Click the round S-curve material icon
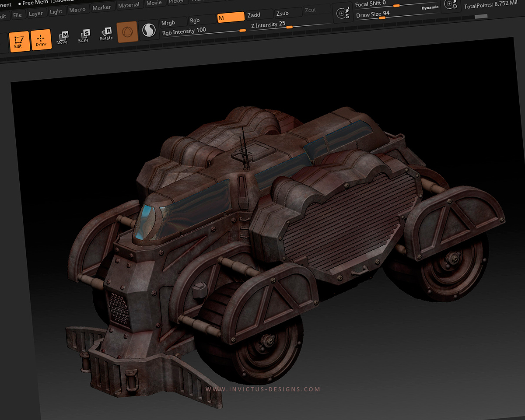This screenshot has height=420, width=525. [149, 31]
